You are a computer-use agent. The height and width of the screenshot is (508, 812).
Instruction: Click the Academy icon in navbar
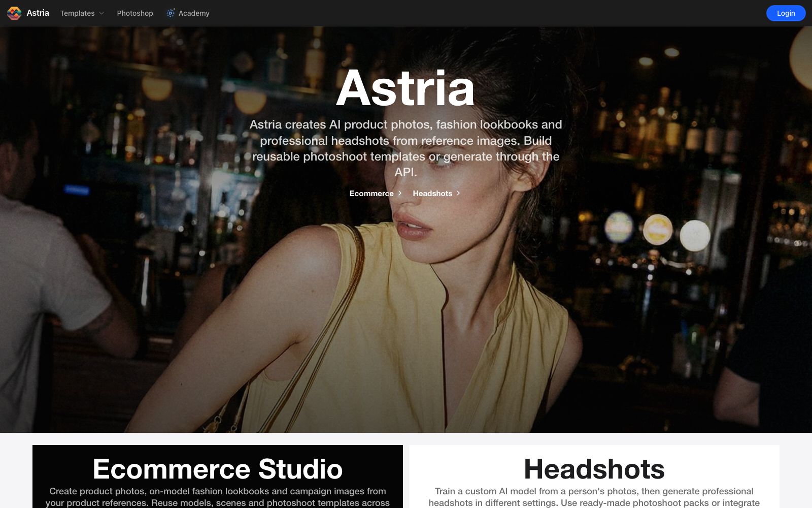(x=171, y=13)
